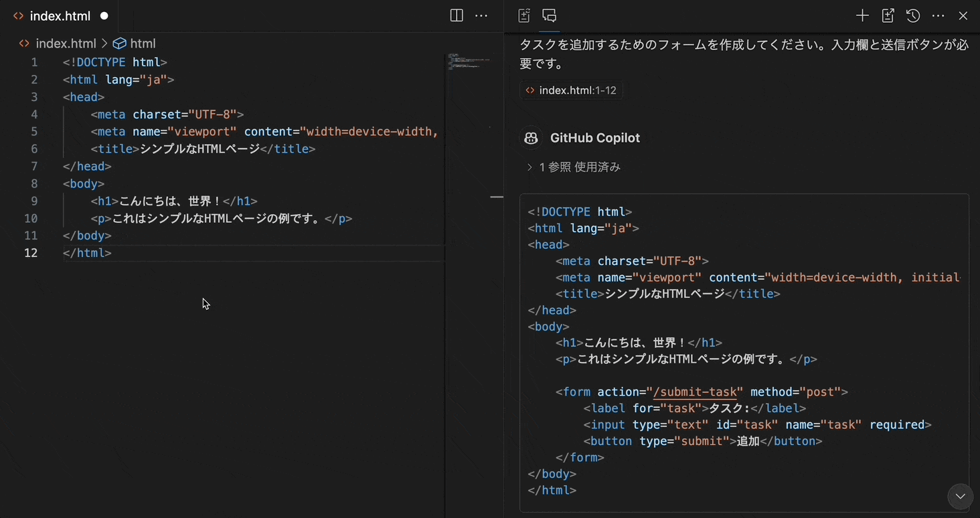Screen dimensions: 980x518
Task: Show chat history clock icon
Action: pos(913,16)
